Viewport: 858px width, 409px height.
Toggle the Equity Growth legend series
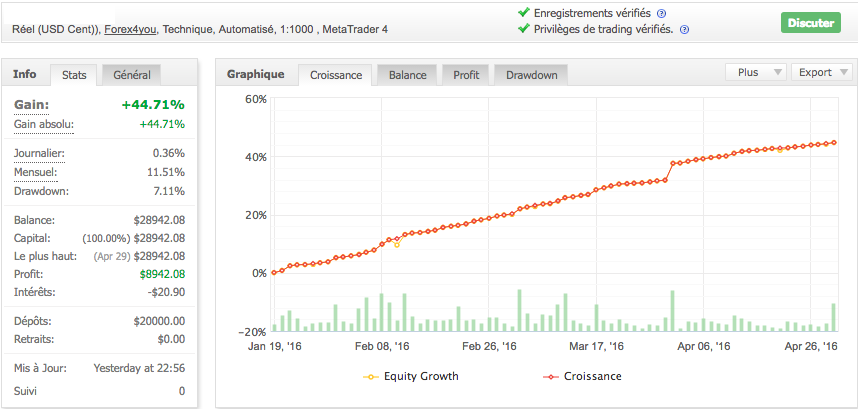tap(411, 377)
